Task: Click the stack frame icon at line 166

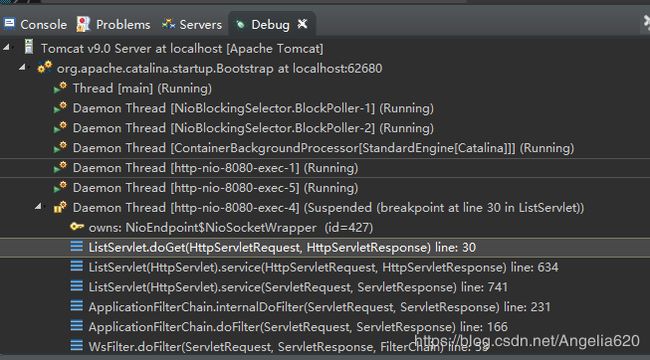Action: 76,326
